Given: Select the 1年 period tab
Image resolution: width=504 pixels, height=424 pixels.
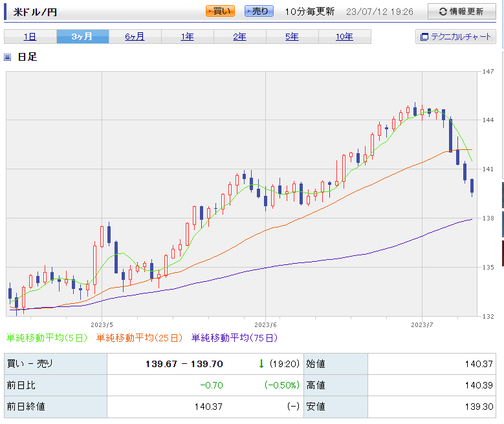Looking at the screenshot, I should [187, 37].
